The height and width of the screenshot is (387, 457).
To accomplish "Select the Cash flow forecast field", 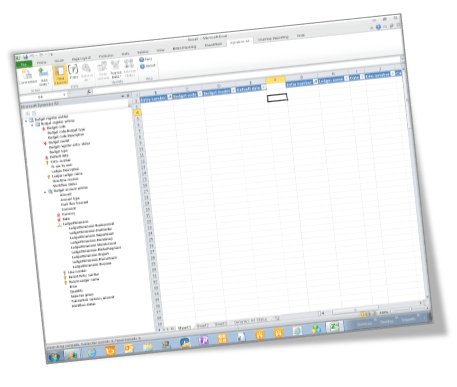I will point(75,203).
